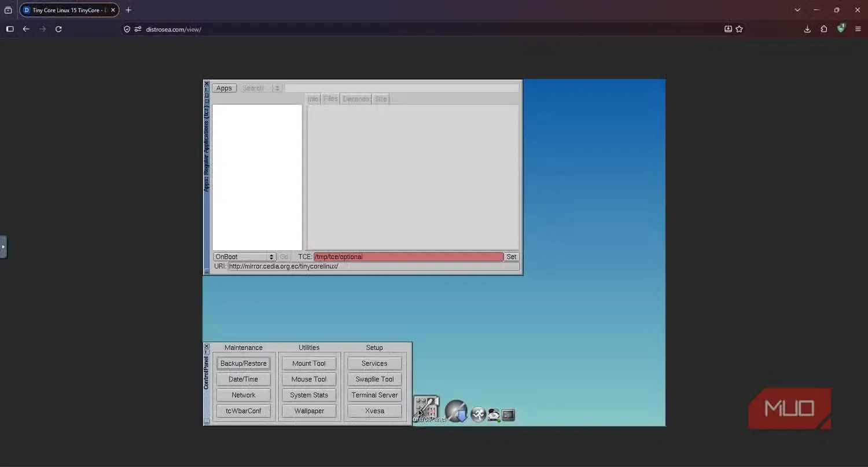868x467 pixels.
Task: Expand the OnBoot dropdown
Action: click(x=244, y=257)
